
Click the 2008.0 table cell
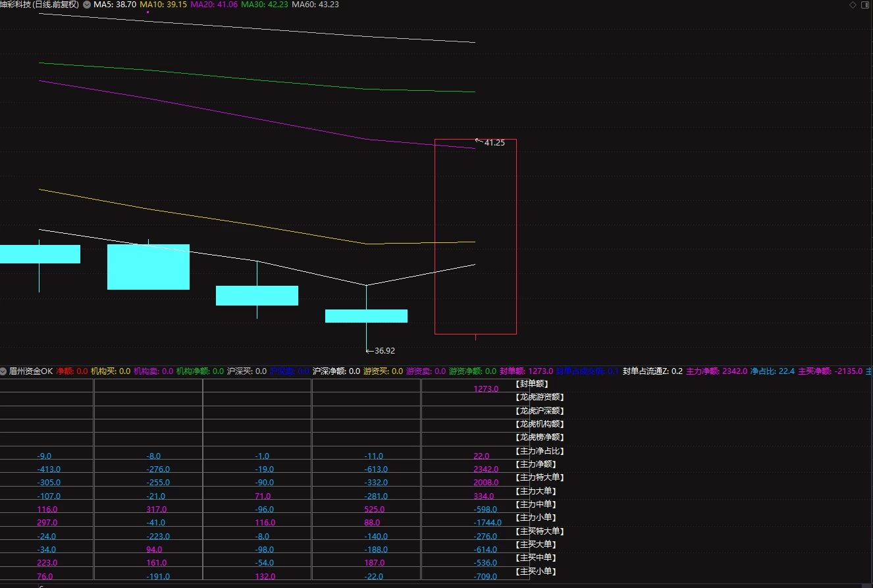tap(486, 483)
